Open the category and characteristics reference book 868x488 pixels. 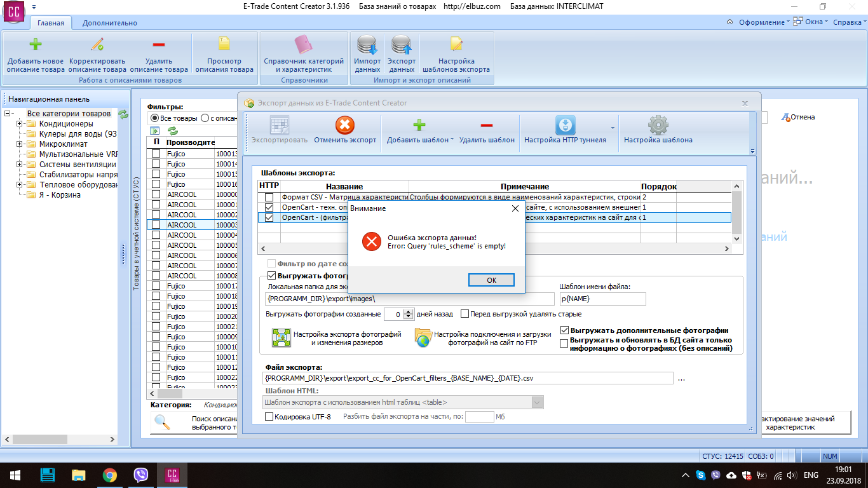coord(304,44)
